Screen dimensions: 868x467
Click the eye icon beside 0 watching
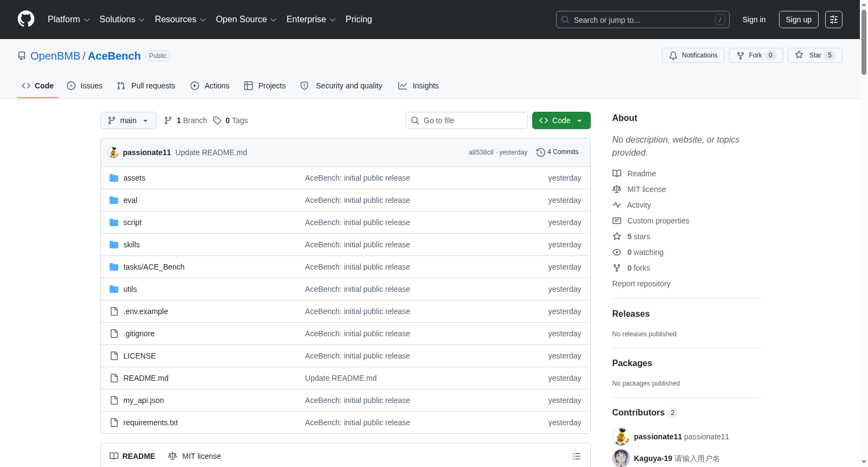[x=617, y=252]
